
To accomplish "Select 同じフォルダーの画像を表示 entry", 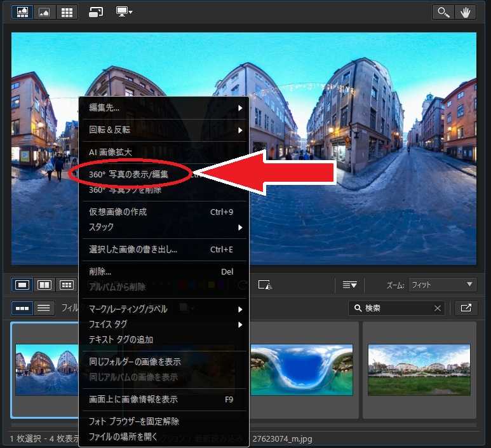I will point(164,362).
